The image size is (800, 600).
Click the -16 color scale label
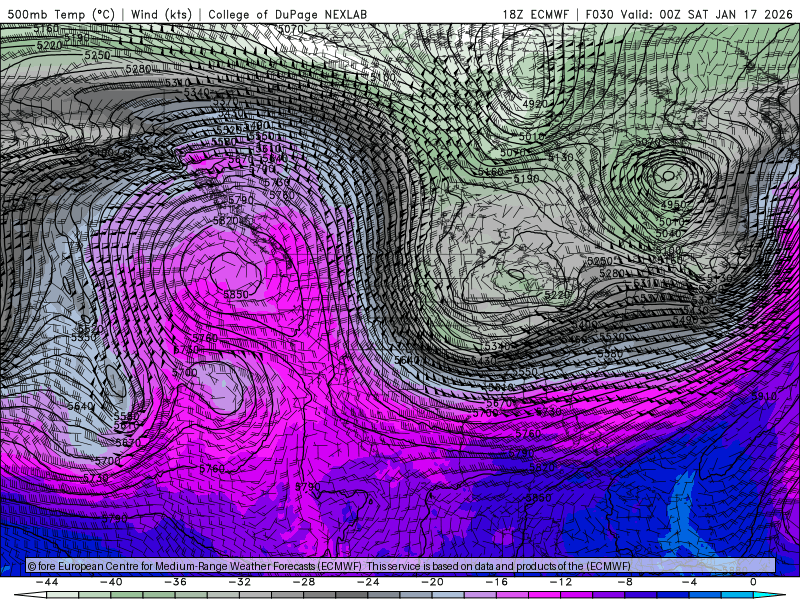497,582
